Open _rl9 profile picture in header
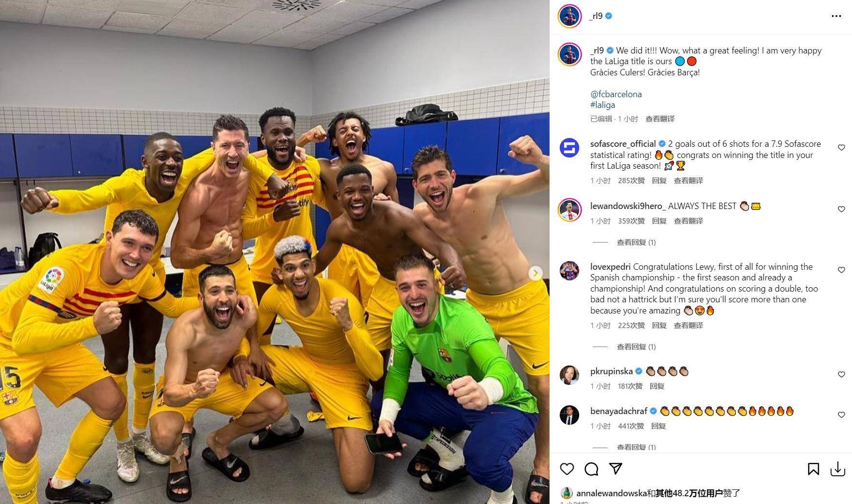The image size is (852, 504). click(x=569, y=16)
